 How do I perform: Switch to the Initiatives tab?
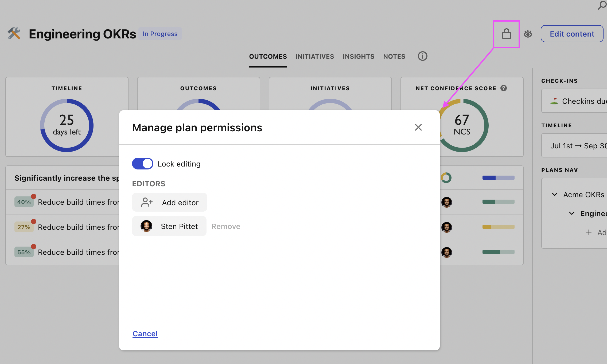tap(315, 57)
